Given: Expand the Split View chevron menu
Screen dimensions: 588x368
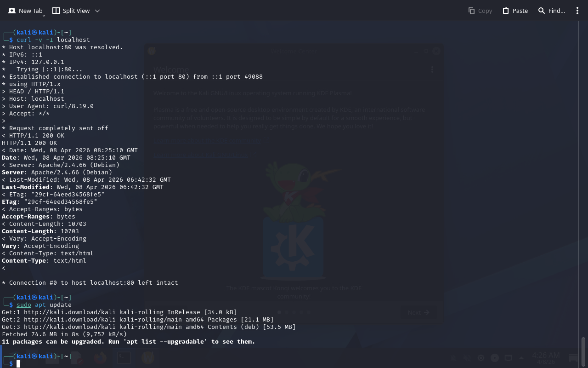Looking at the screenshot, I should pyautogui.click(x=97, y=11).
